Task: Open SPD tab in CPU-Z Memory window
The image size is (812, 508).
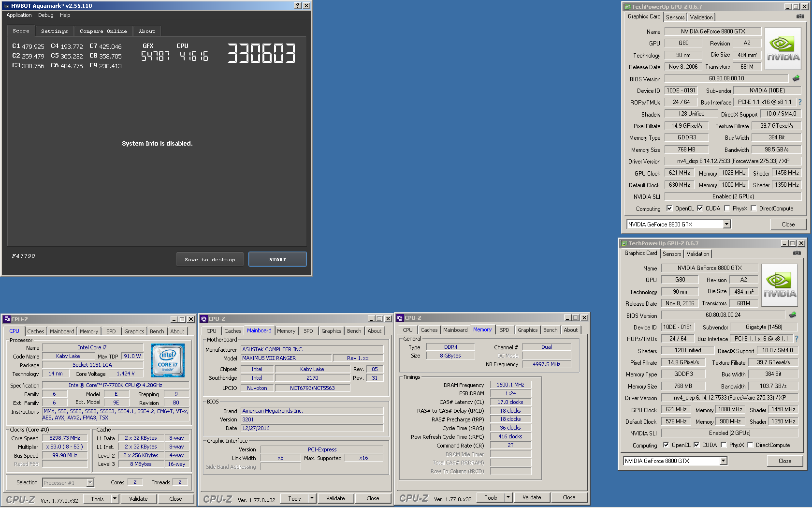Action: tap(505, 330)
